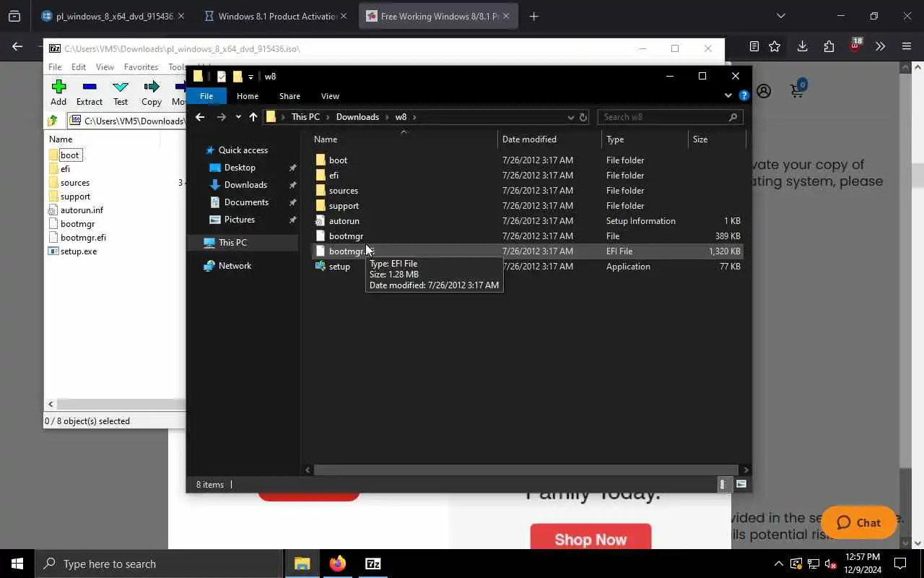List all Firefox tabs dropdown
Viewport: 924px width, 578px height.
click(780, 16)
